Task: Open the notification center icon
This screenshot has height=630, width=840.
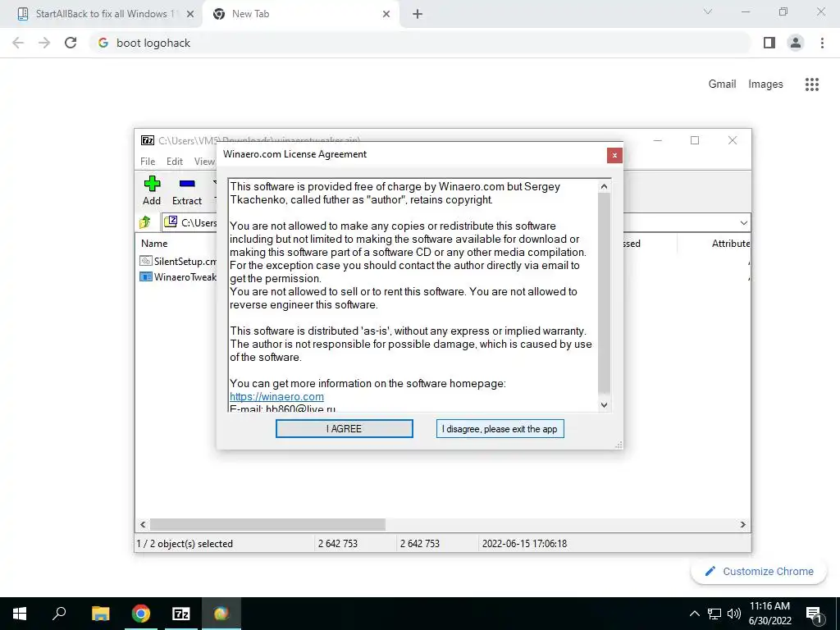Action: pyautogui.click(x=815, y=614)
